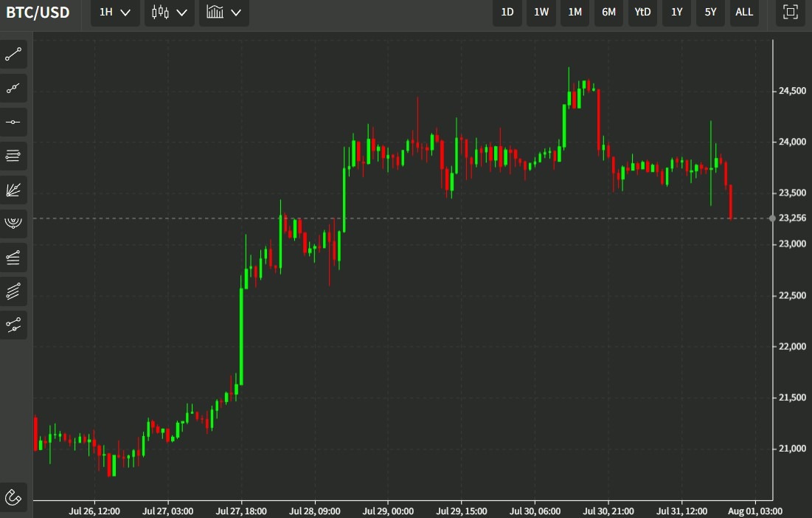This screenshot has height=518, width=812.
Task: Set range to 1D
Action: (x=507, y=12)
